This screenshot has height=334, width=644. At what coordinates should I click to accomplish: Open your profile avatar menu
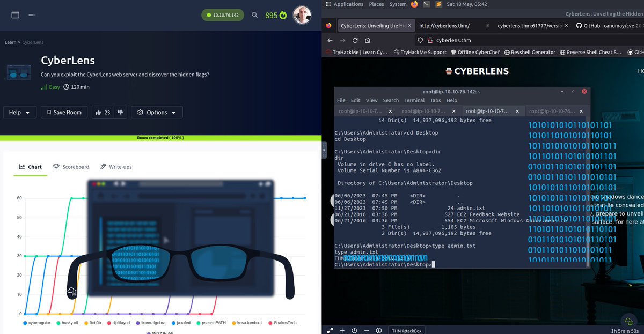click(x=302, y=15)
